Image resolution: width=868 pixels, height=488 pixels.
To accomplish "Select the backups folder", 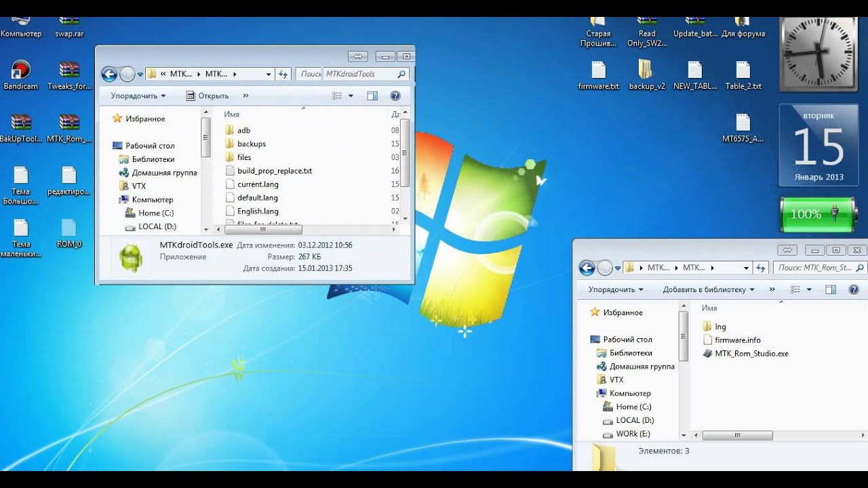I will [245, 144].
